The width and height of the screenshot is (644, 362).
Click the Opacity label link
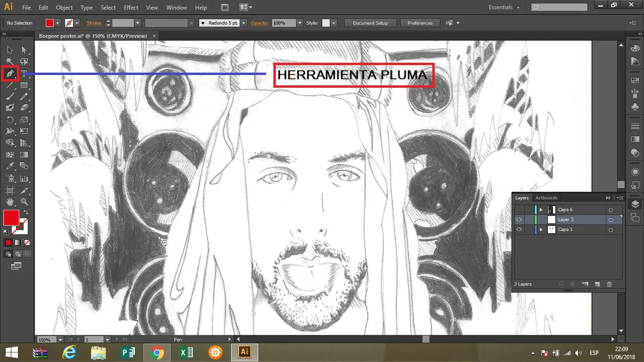point(260,23)
